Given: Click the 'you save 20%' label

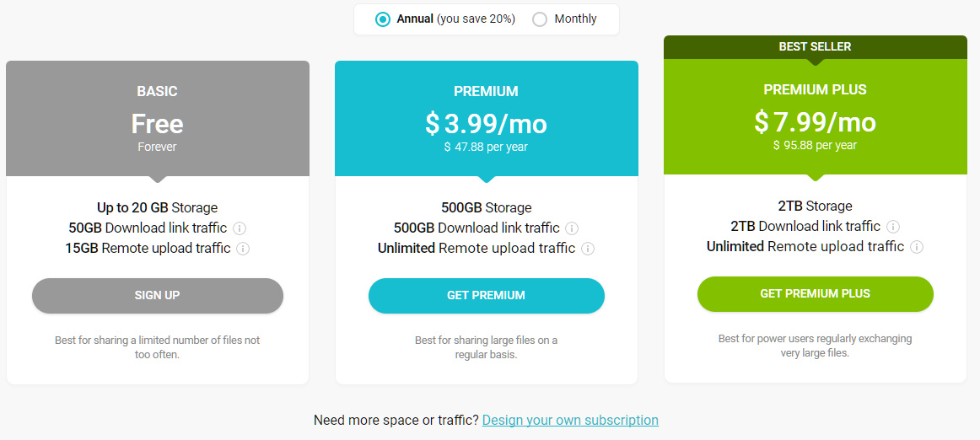Looking at the screenshot, I should 477,19.
